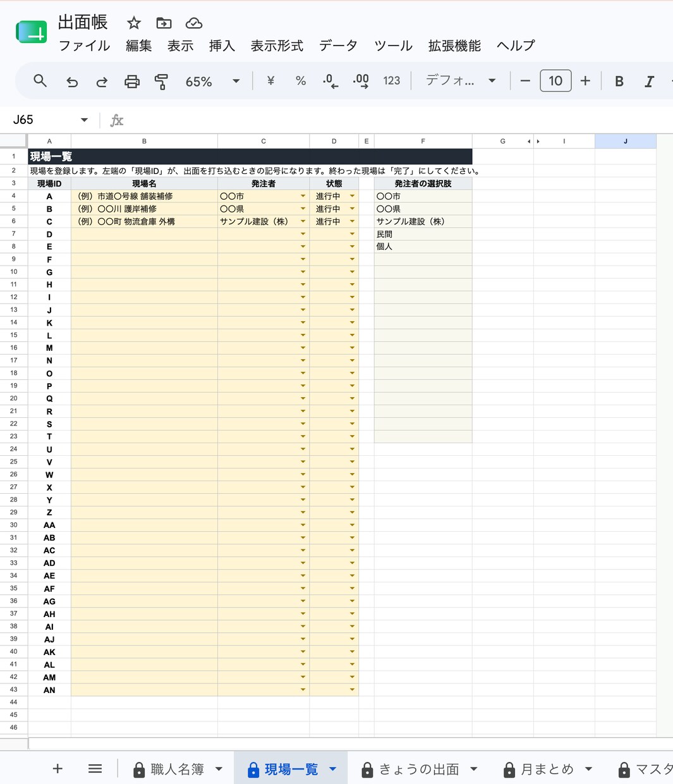This screenshot has width=673, height=784.
Task: Open the 表示形式 menu
Action: tap(277, 46)
